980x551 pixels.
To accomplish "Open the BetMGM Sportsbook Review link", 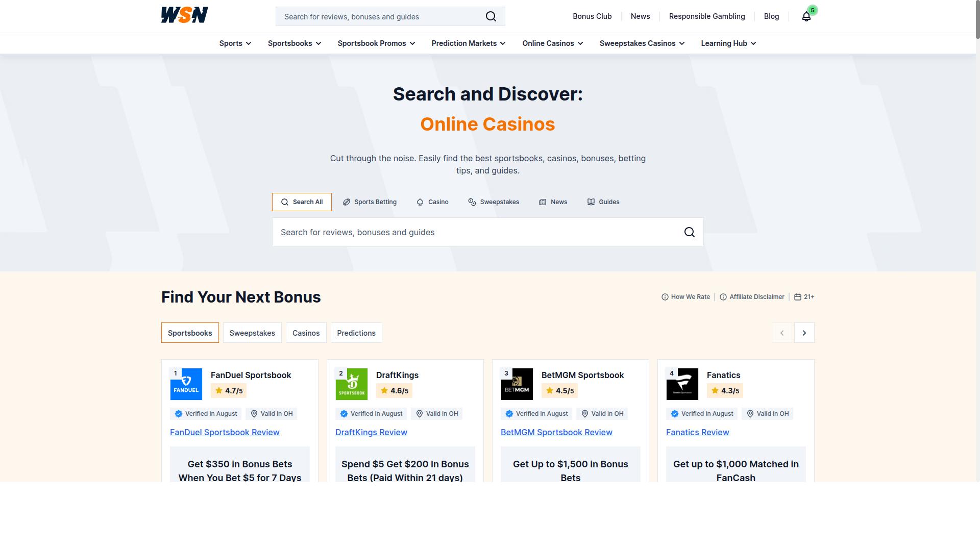I will pos(556,432).
